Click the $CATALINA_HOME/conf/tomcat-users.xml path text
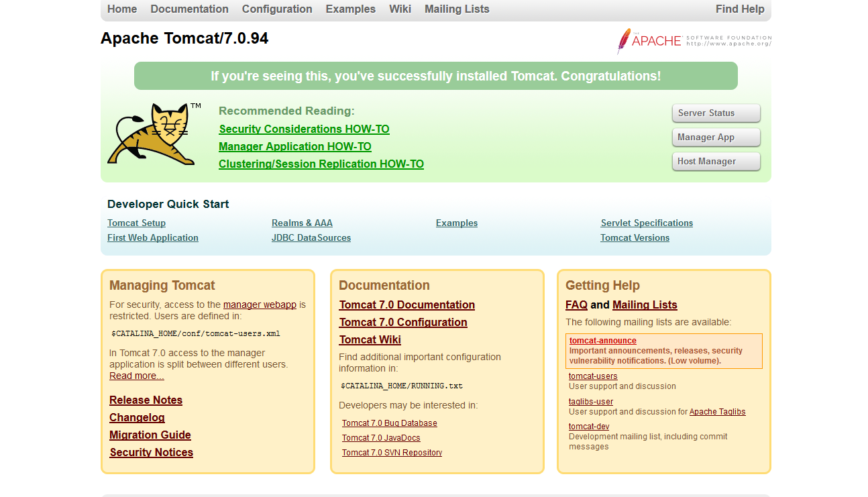The width and height of the screenshot is (868, 497). click(x=196, y=333)
